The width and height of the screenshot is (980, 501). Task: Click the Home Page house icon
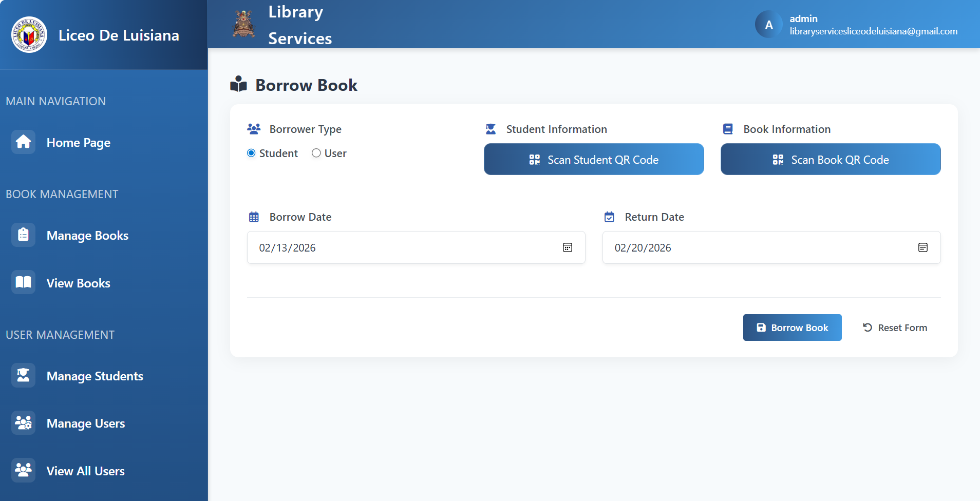(x=23, y=142)
